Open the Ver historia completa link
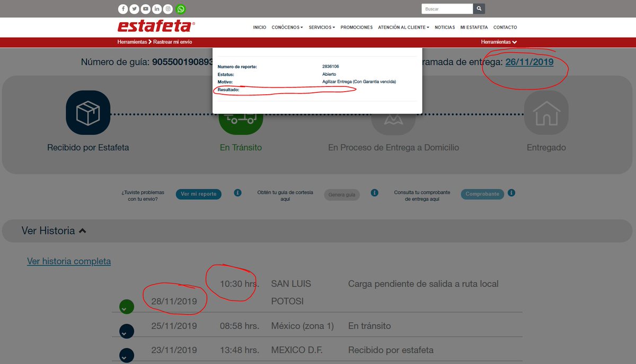 [69, 261]
